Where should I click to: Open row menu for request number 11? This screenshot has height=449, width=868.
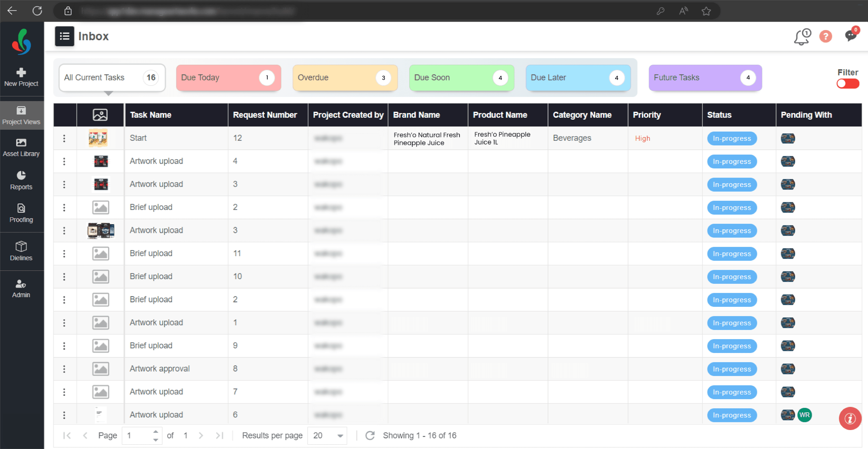64,254
